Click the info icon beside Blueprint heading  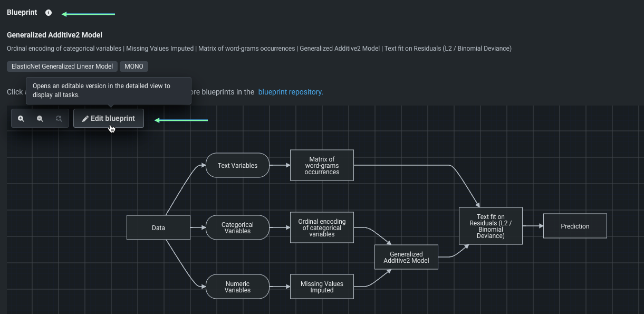point(49,13)
